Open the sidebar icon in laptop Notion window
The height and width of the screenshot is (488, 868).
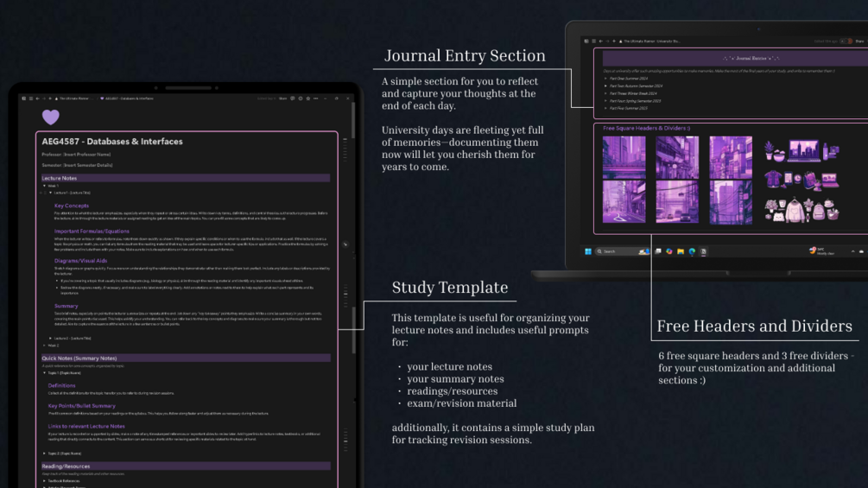[586, 41]
